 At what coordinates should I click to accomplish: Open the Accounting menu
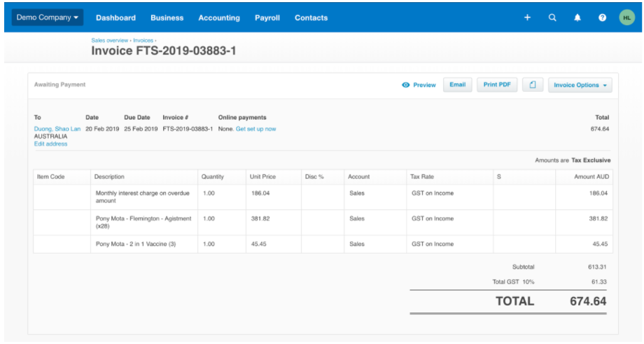[x=219, y=18]
